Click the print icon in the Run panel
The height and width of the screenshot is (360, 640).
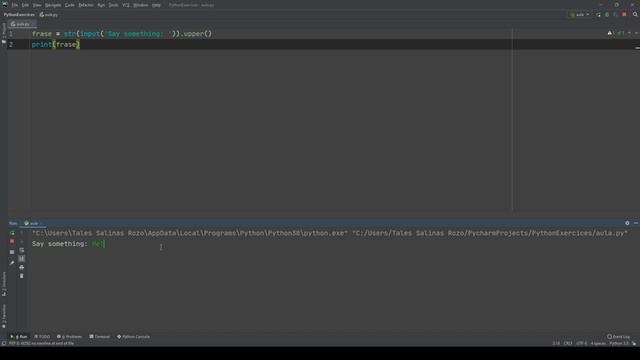22,267
